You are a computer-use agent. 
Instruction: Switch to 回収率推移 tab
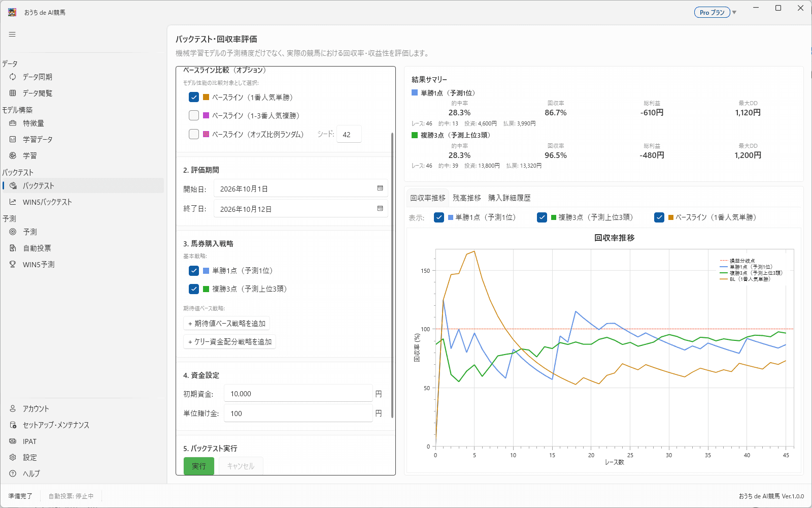click(x=428, y=198)
